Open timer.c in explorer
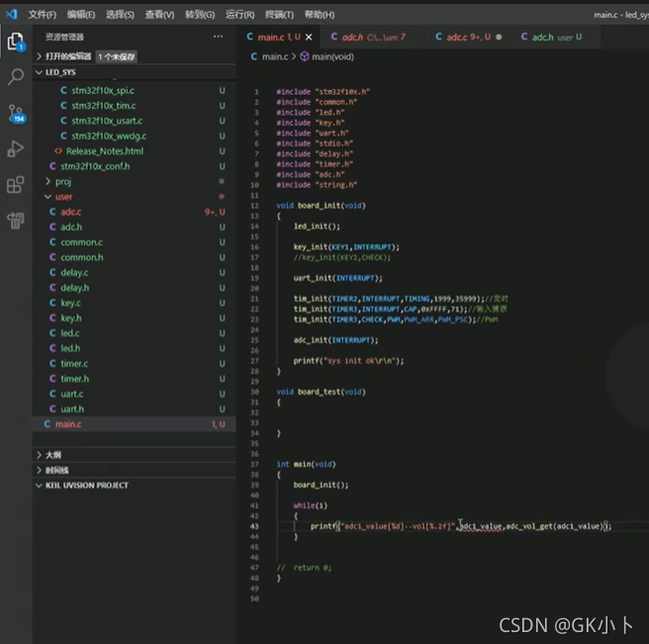This screenshot has width=649, height=644. [135, 363]
